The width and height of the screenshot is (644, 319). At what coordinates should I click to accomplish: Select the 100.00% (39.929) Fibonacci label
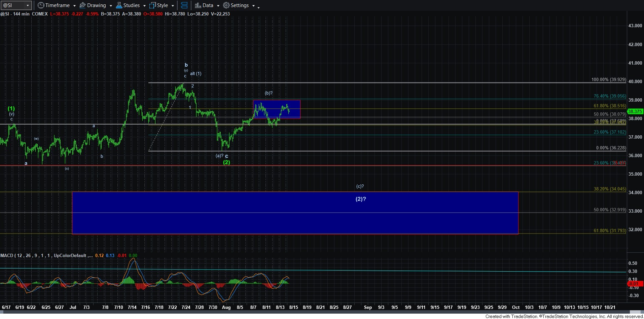pyautogui.click(x=609, y=80)
